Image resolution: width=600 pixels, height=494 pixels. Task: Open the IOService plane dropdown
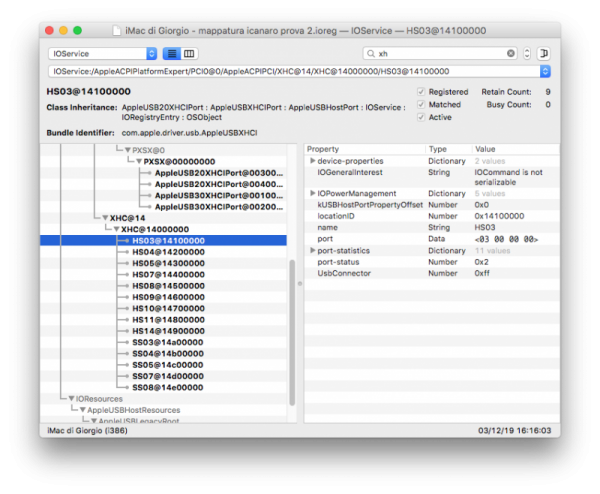(103, 54)
